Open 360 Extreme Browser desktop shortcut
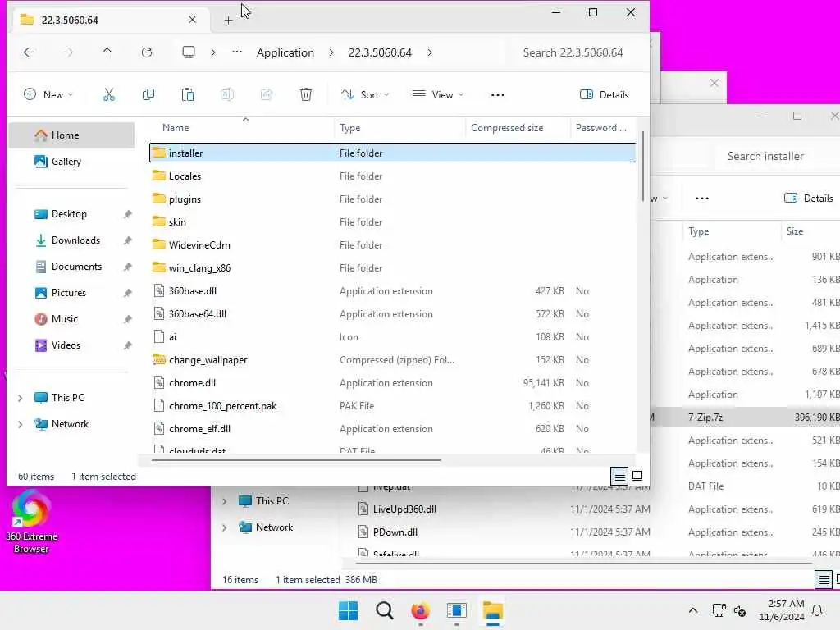Screen dimensions: 840x630 coord(31,523)
